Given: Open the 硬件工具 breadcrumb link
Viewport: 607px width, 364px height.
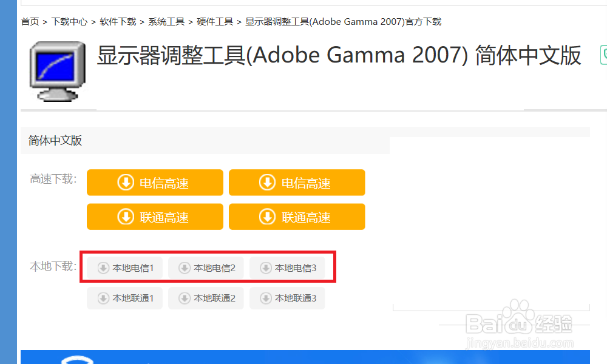Looking at the screenshot, I should [214, 22].
